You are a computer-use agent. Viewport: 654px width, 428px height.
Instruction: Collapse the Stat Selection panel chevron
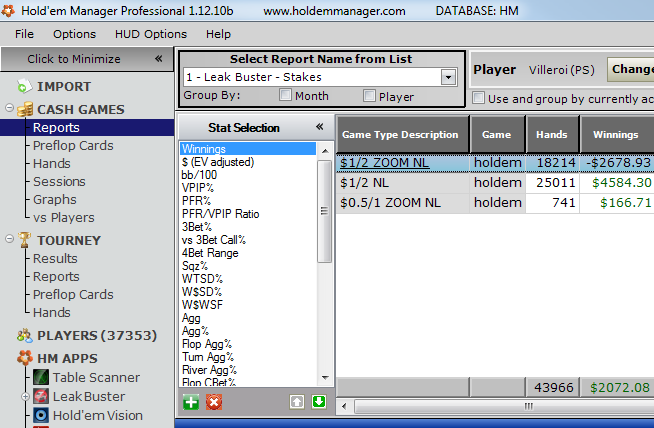pyautogui.click(x=319, y=127)
